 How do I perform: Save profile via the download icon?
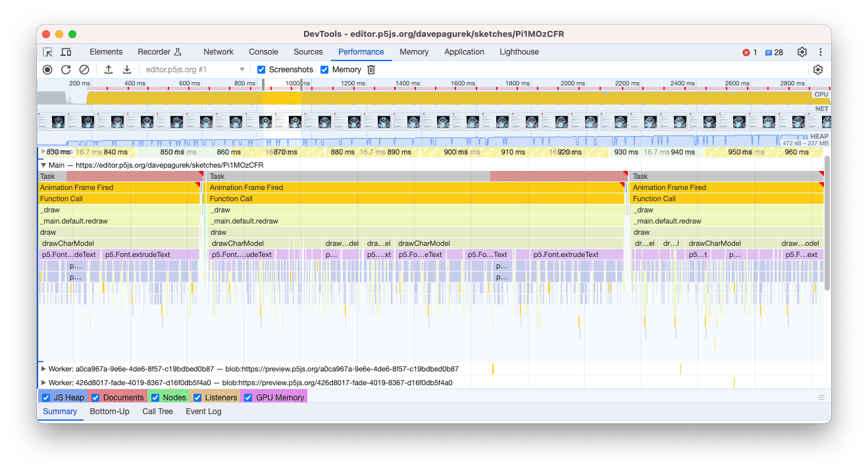point(127,70)
